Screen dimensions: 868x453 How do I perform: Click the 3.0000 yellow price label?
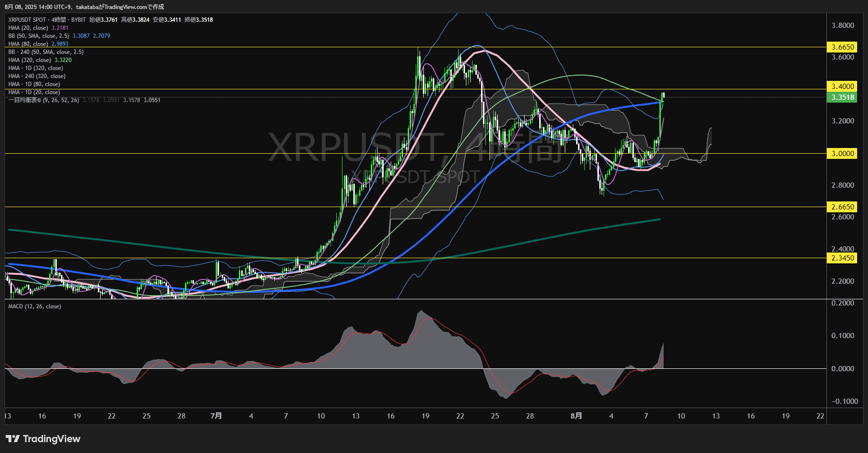coord(842,153)
